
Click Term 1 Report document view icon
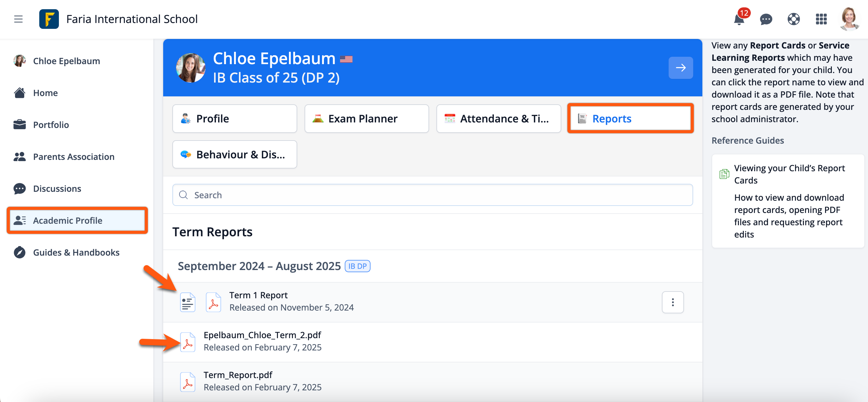click(x=187, y=302)
